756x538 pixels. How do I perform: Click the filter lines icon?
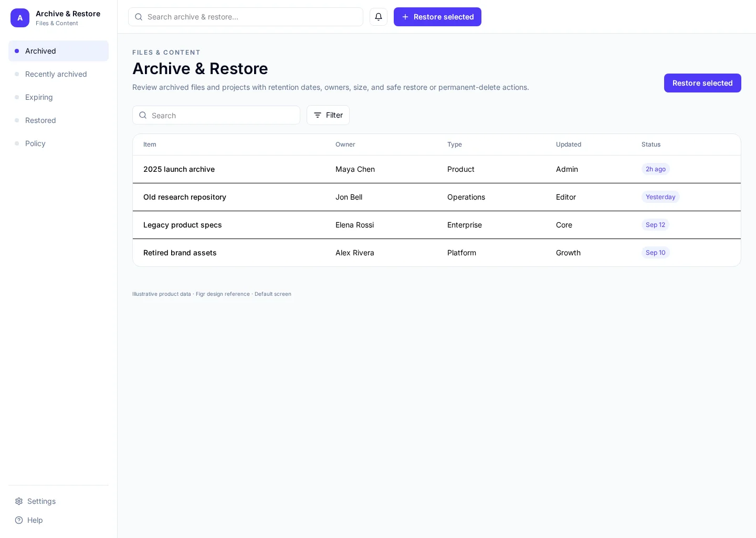pyautogui.click(x=318, y=115)
